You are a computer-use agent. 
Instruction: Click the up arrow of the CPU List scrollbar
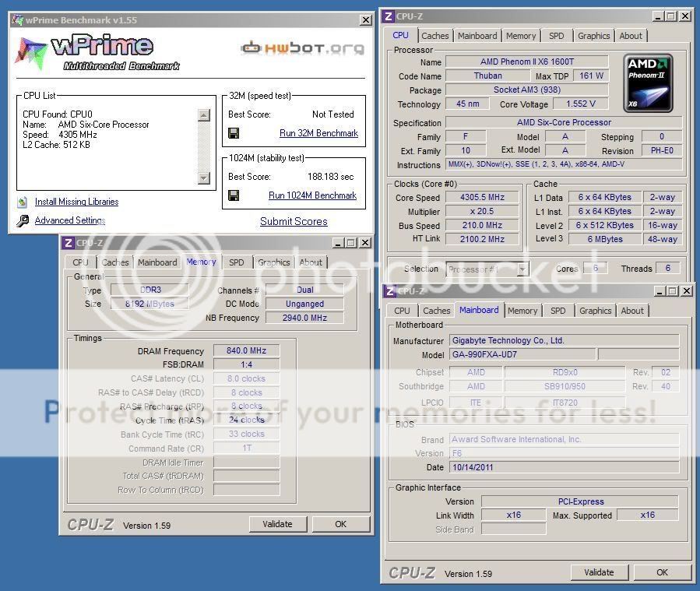tap(203, 115)
